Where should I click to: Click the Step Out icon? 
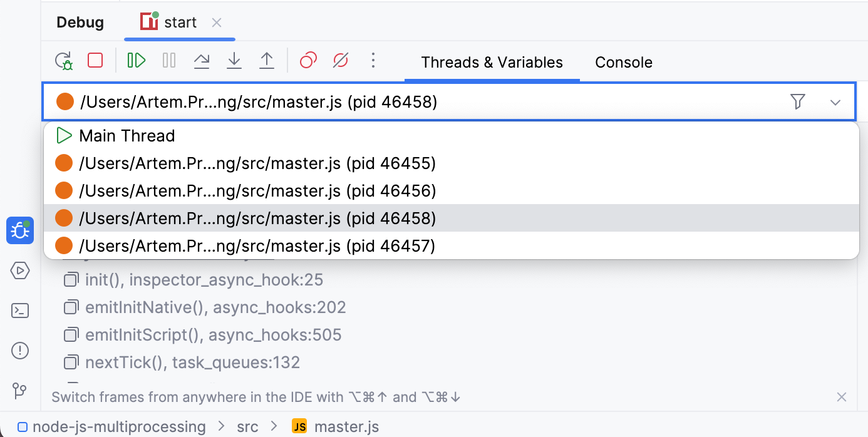tap(266, 60)
